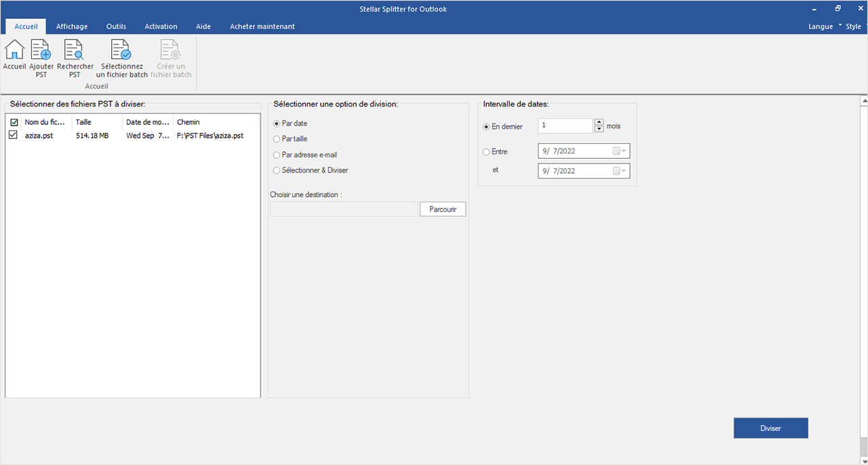Click the Parcourir button
This screenshot has width=868, height=465.
pyautogui.click(x=443, y=209)
